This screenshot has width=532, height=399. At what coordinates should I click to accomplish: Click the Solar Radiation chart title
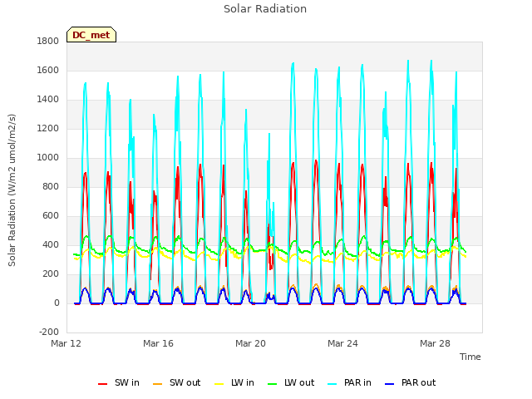[x=265, y=9]
